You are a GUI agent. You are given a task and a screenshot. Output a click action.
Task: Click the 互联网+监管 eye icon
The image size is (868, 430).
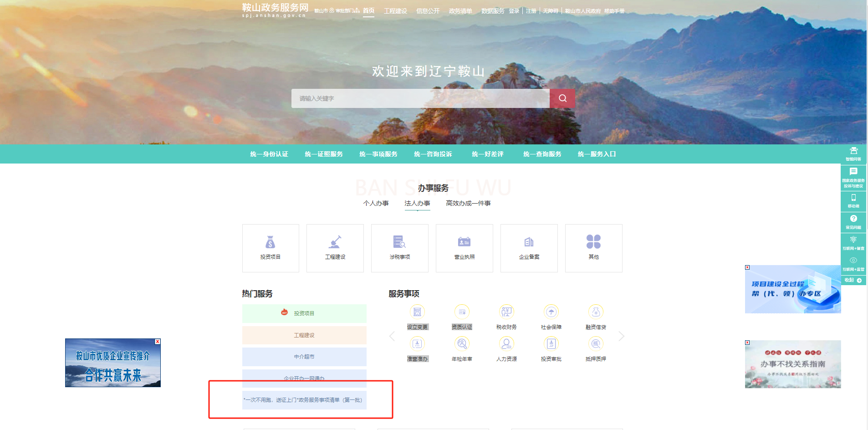coord(853,261)
